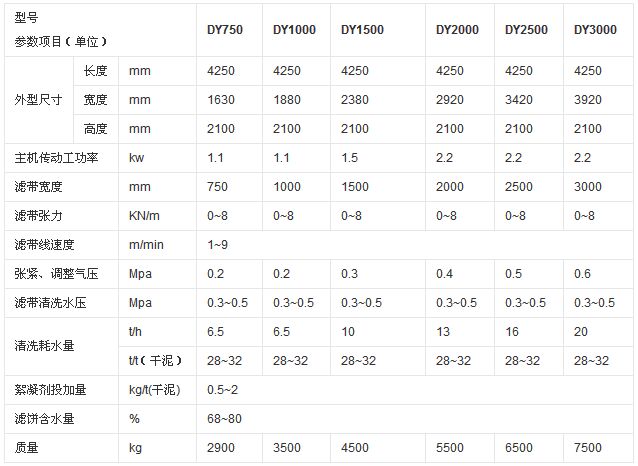Select the DY1000 column header

pyautogui.click(x=294, y=30)
